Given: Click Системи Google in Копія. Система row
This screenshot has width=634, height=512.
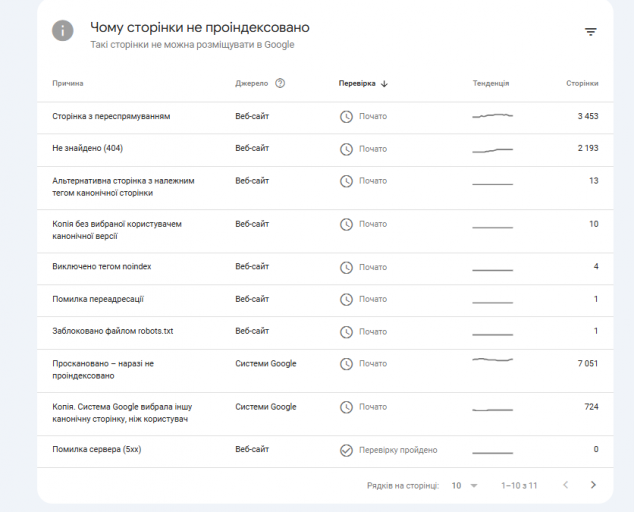Looking at the screenshot, I should coord(266,407).
